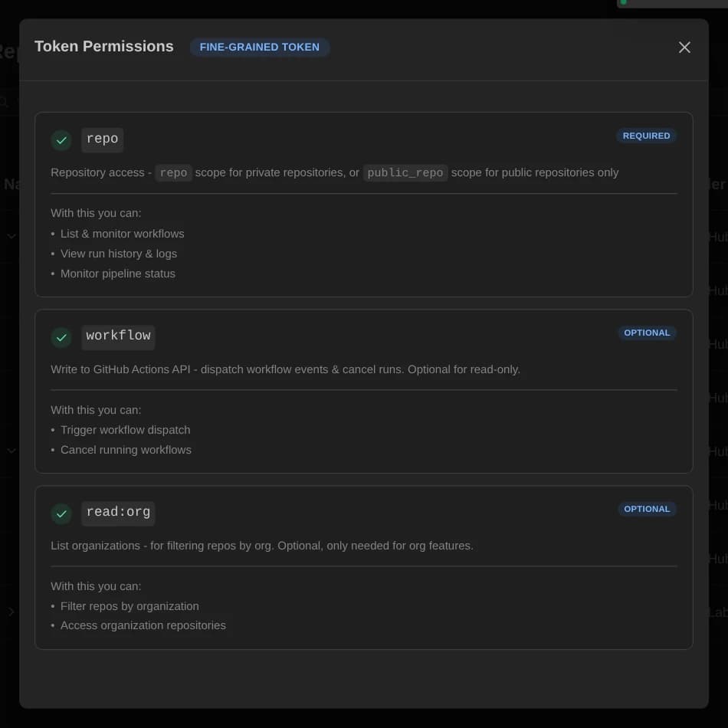This screenshot has height=728, width=728.
Task: Click the 'Write to GitHub Actions API' description
Action: [x=285, y=369]
